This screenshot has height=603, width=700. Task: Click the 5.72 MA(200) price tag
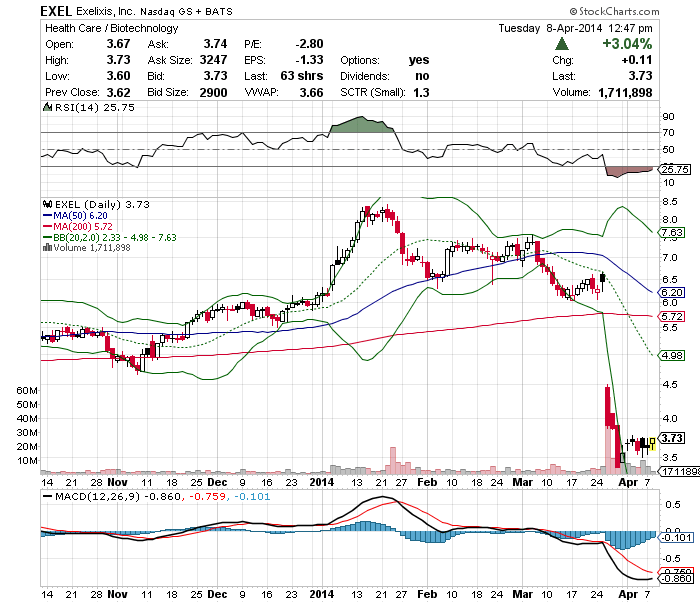tap(672, 316)
